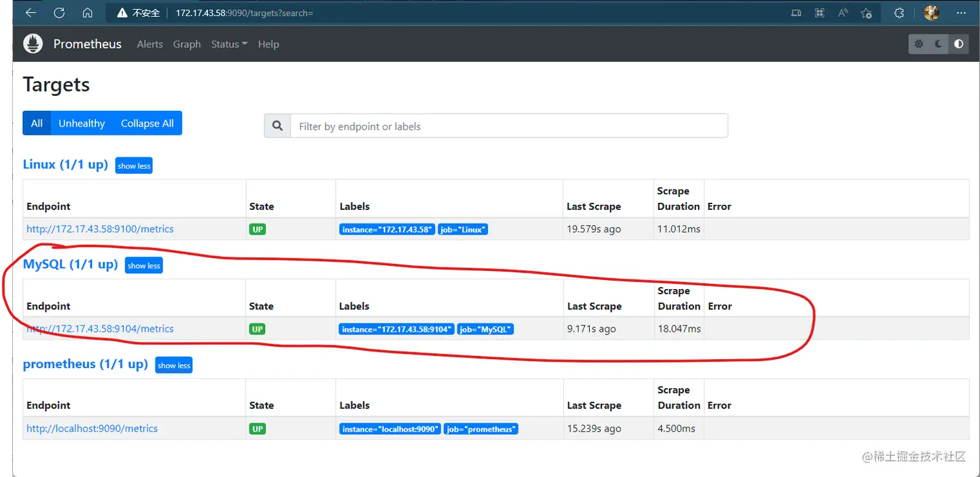This screenshot has width=980, height=477.
Task: Click the search magnifier icon
Action: (277, 126)
